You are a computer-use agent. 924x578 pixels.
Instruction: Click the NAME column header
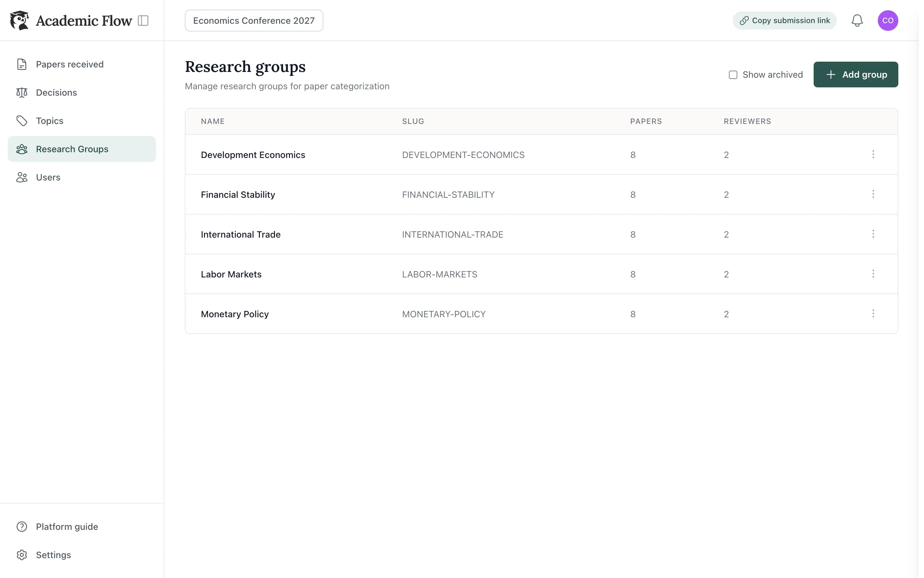click(213, 121)
